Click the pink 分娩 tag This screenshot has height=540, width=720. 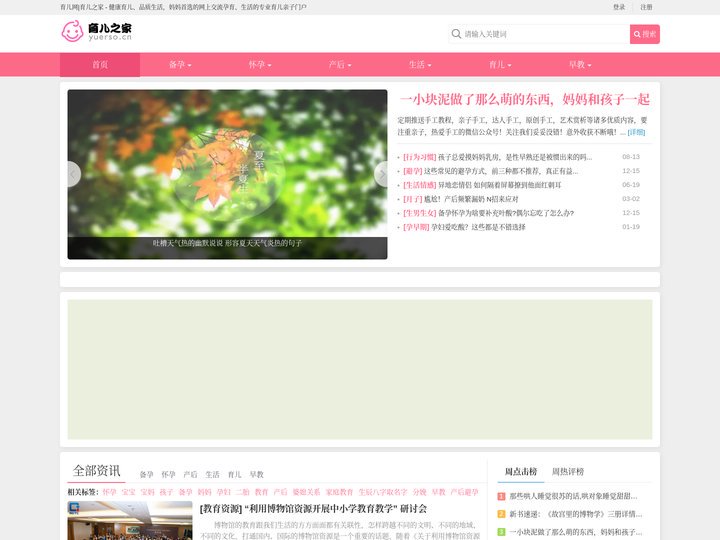420,492
